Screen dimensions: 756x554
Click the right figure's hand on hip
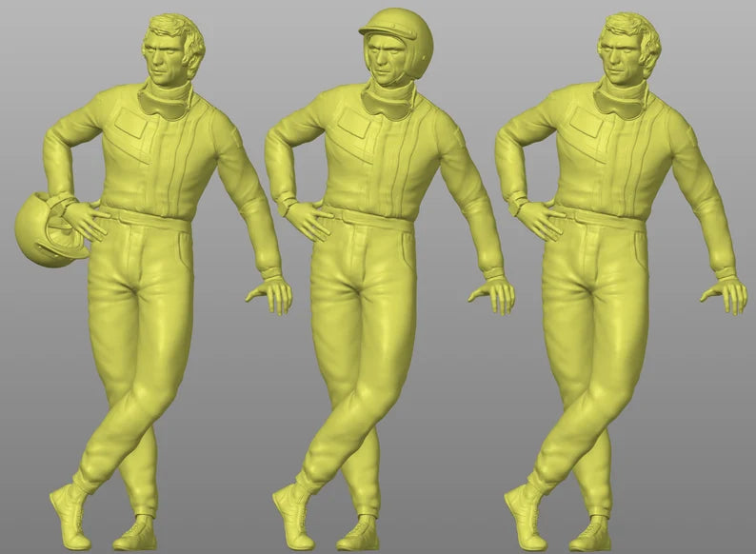click(540, 220)
